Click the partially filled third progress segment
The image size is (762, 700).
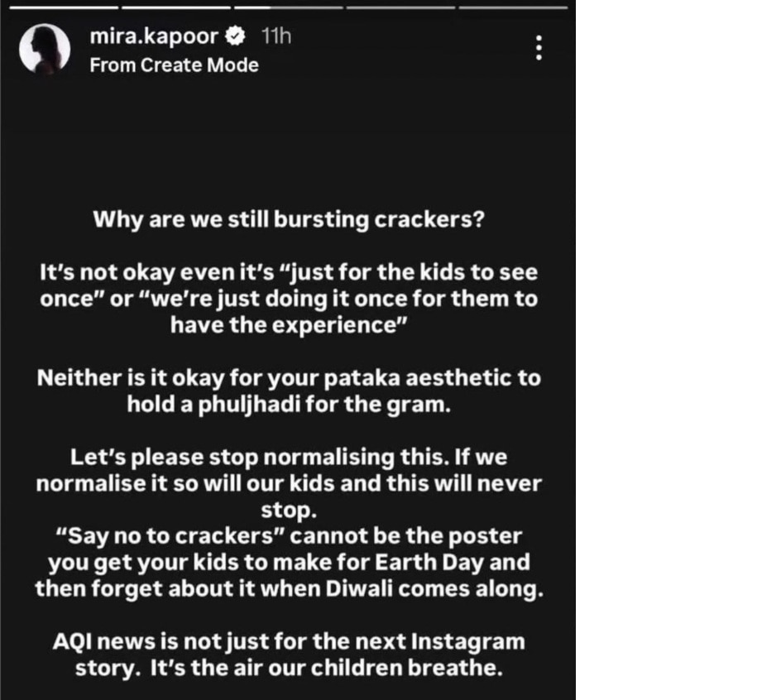point(289,7)
